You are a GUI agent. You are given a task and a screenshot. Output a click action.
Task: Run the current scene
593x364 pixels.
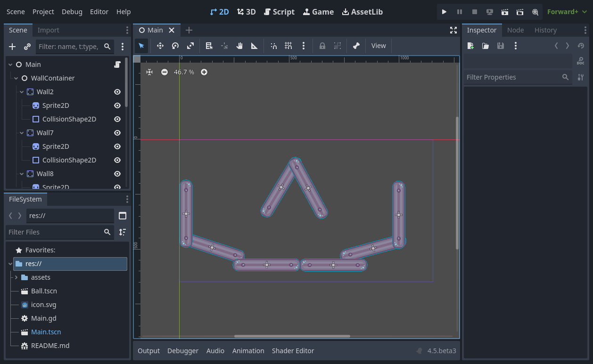(x=444, y=12)
